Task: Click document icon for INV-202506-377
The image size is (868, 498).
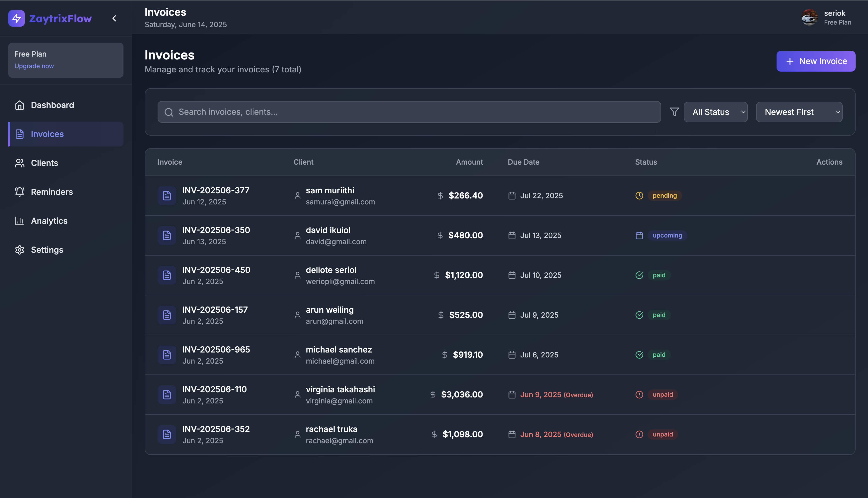Action: pos(167,196)
